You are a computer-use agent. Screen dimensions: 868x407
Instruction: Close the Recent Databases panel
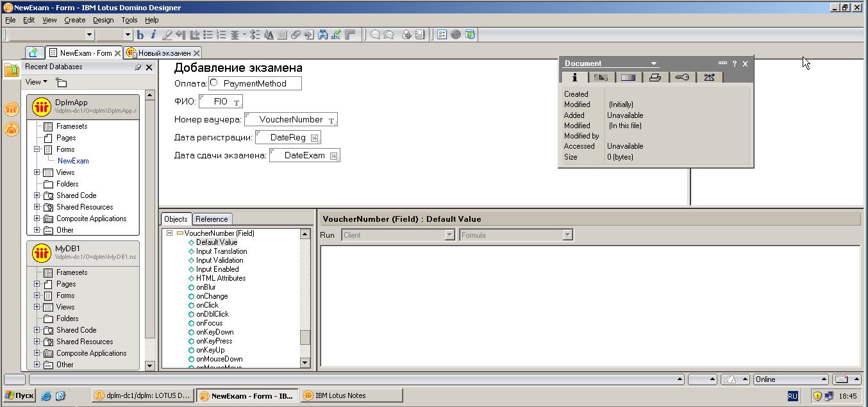pos(149,67)
